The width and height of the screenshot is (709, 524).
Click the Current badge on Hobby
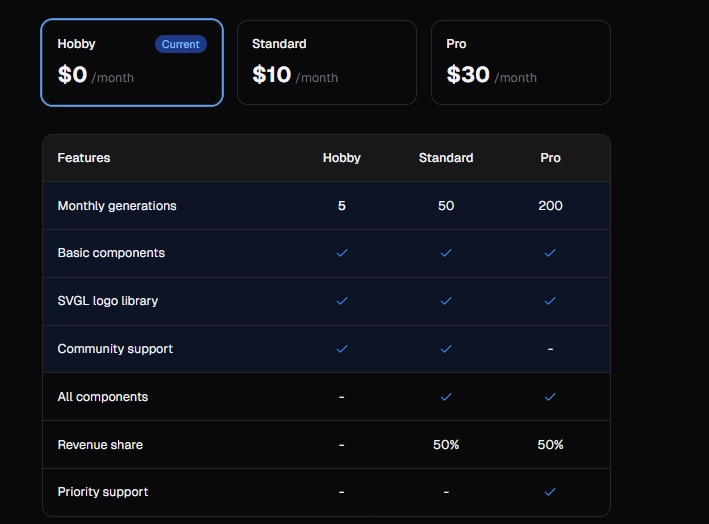(180, 44)
